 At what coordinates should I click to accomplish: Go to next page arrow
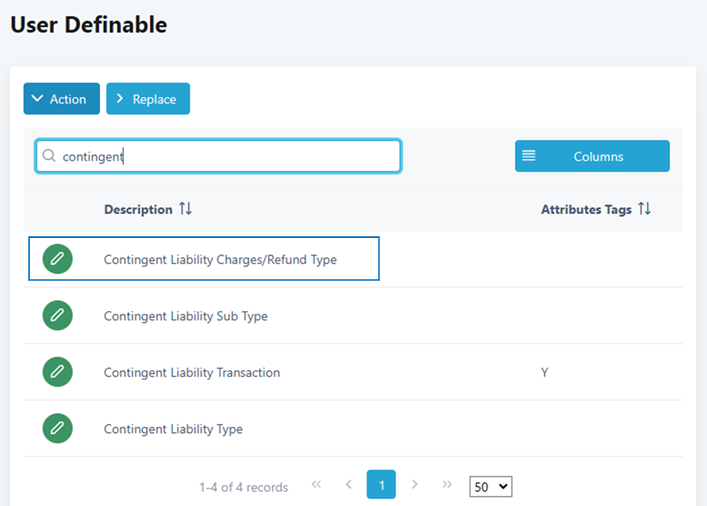(x=415, y=485)
